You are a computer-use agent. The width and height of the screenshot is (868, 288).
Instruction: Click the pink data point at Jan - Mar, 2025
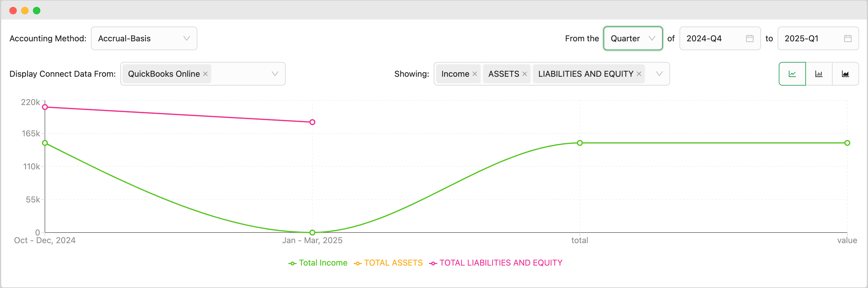(312, 122)
